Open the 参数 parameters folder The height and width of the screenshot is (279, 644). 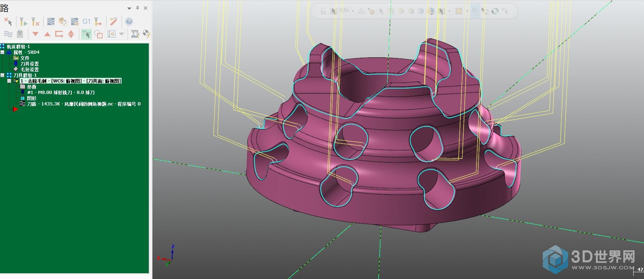(32, 87)
